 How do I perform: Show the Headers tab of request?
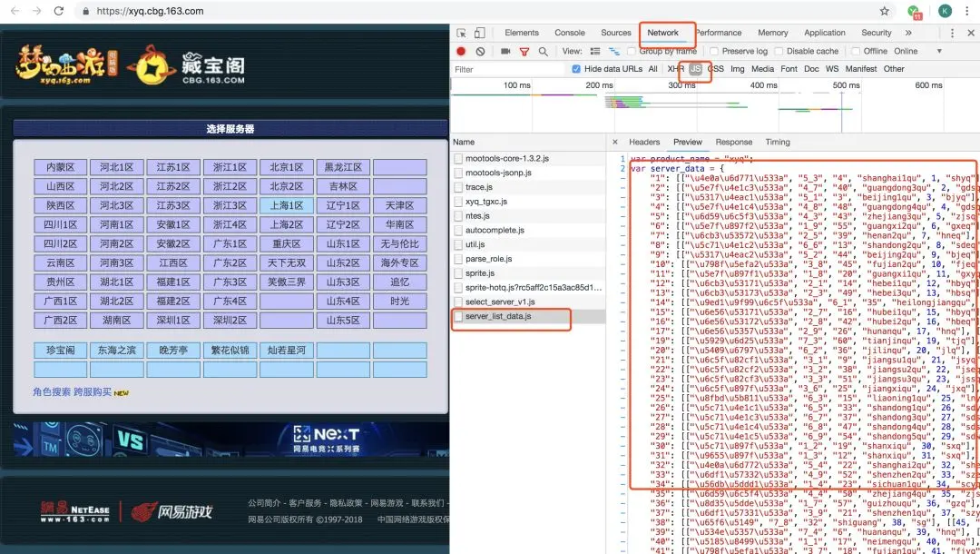(644, 142)
